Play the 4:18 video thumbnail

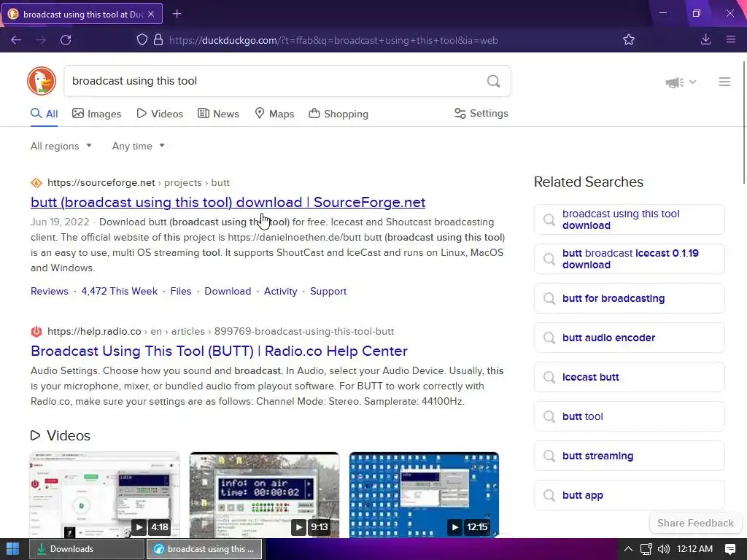pos(105,495)
